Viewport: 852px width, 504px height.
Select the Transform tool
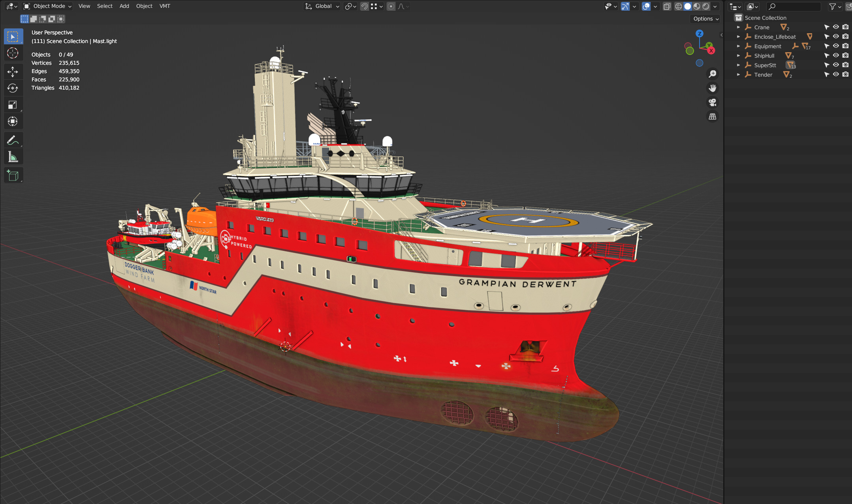pyautogui.click(x=13, y=121)
